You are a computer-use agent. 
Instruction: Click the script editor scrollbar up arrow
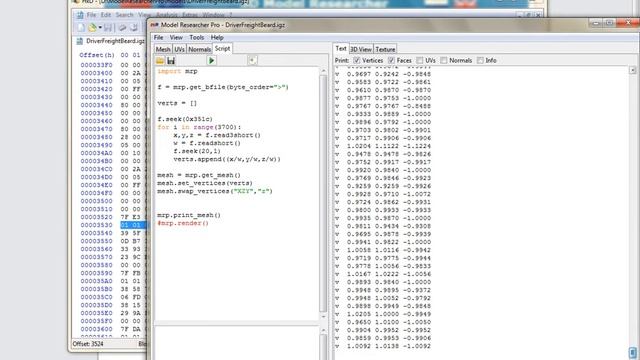323,71
